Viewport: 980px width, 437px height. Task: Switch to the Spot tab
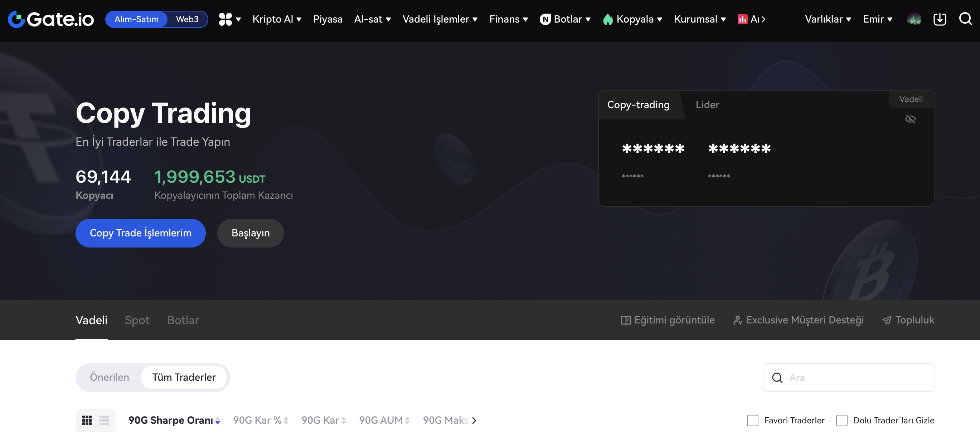click(137, 320)
